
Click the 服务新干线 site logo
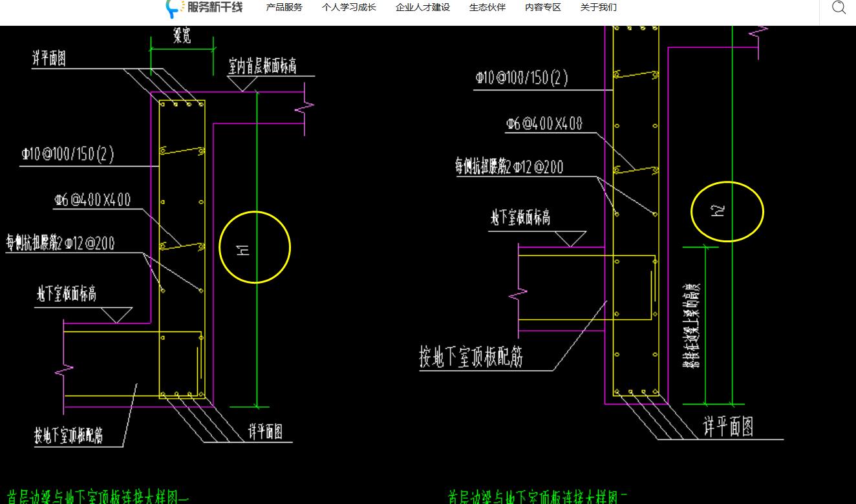point(204,8)
